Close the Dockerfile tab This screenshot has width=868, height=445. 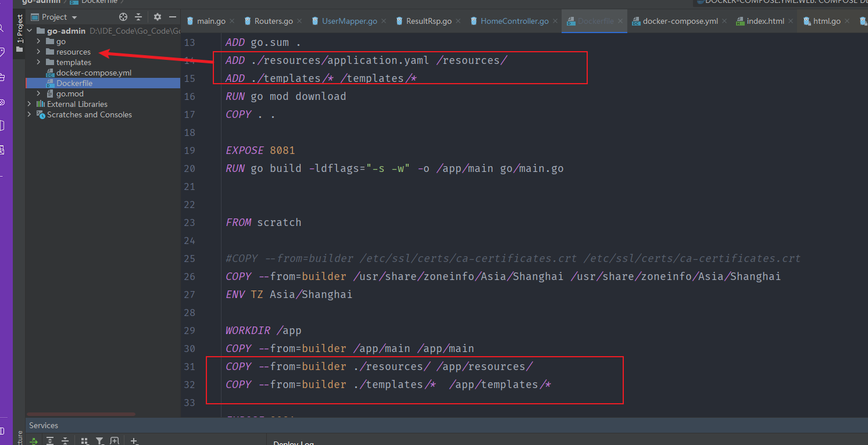620,21
